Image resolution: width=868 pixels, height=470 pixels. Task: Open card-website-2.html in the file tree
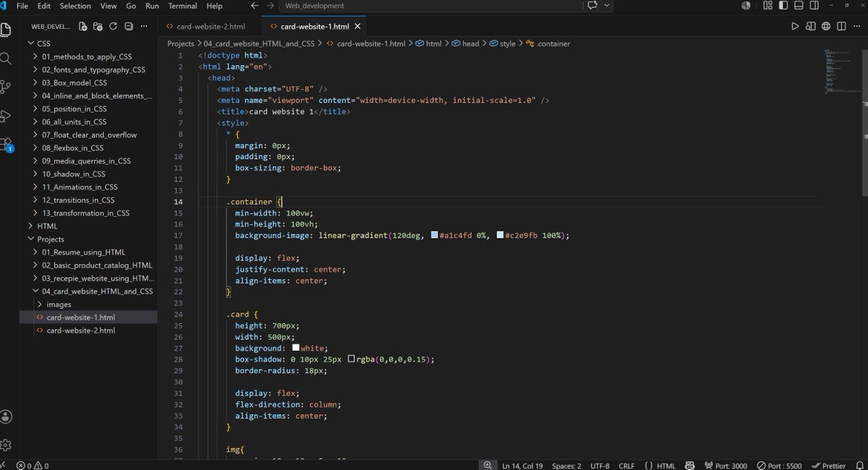pos(88,330)
